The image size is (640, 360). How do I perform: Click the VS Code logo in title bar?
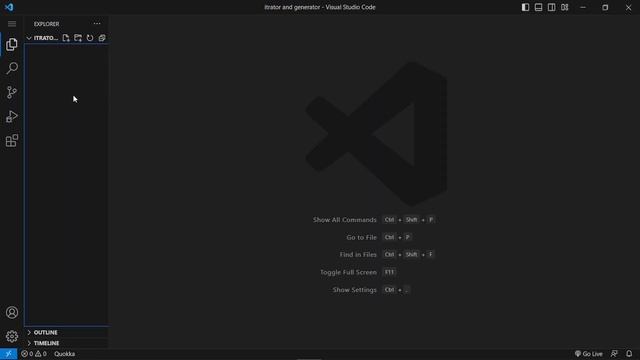(9, 7)
